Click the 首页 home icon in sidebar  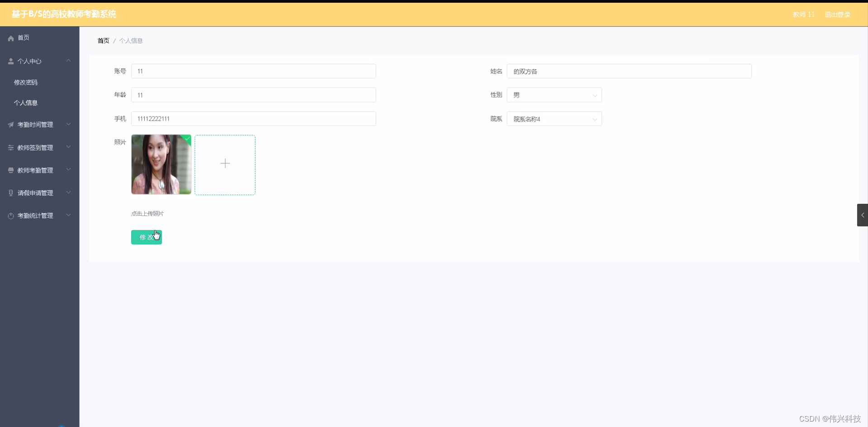pyautogui.click(x=10, y=38)
